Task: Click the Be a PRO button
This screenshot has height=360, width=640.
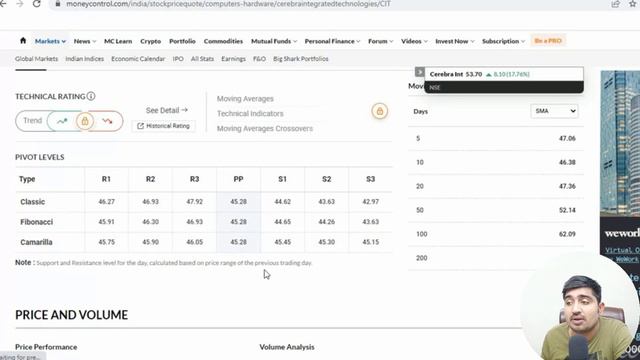Action: [548, 41]
